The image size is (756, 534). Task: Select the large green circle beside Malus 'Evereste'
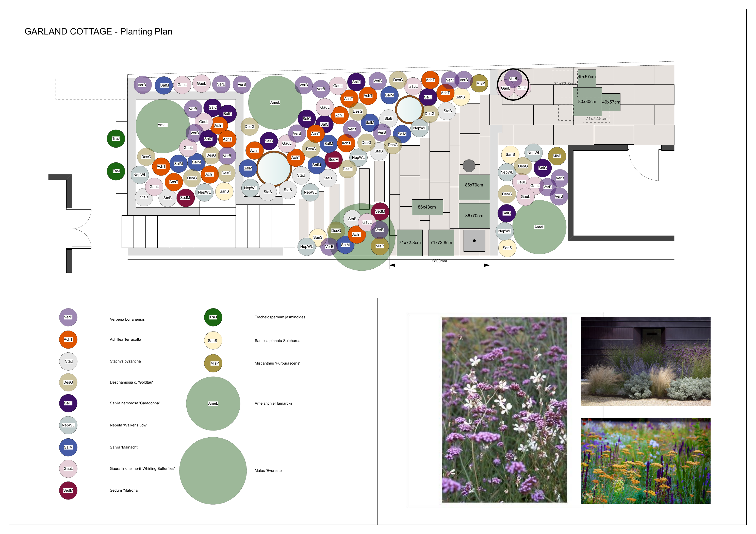point(213,471)
